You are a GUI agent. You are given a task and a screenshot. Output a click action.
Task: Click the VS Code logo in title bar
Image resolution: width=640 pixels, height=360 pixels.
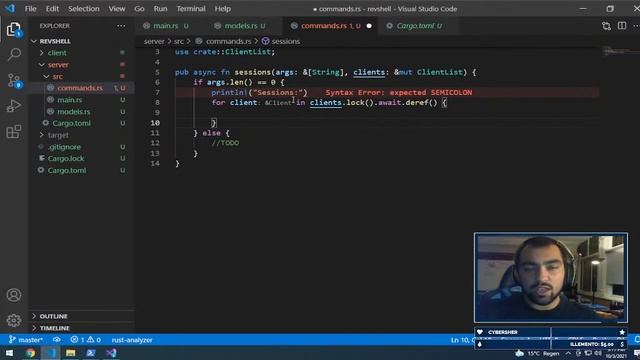click(10, 8)
